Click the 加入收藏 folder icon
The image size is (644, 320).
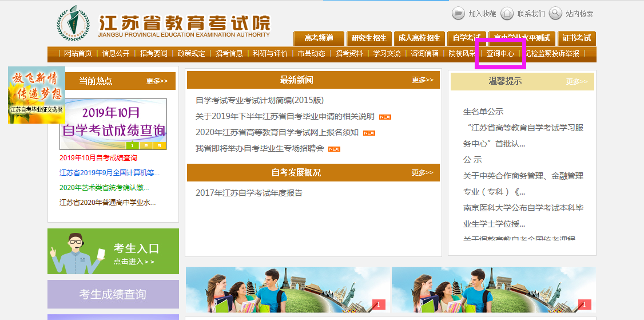click(458, 13)
